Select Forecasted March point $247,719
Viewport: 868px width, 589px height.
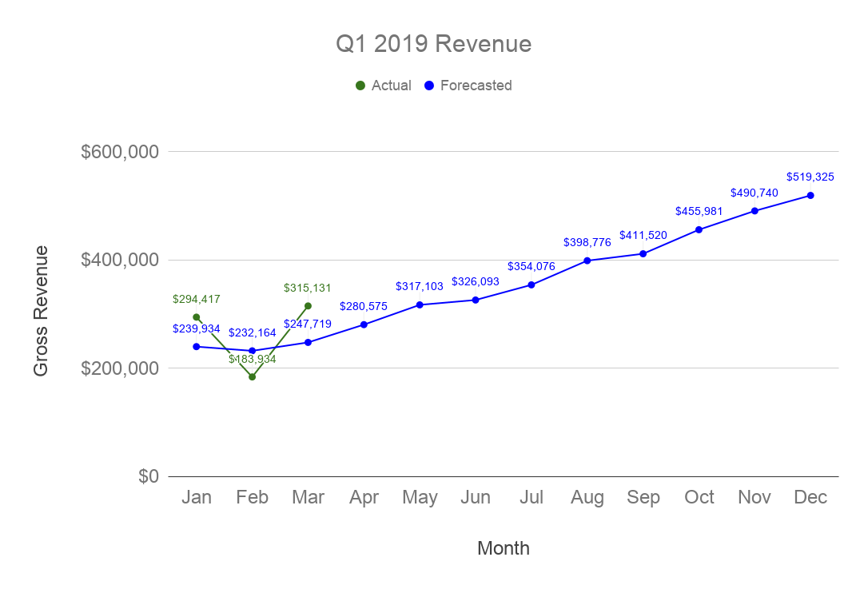coord(309,343)
